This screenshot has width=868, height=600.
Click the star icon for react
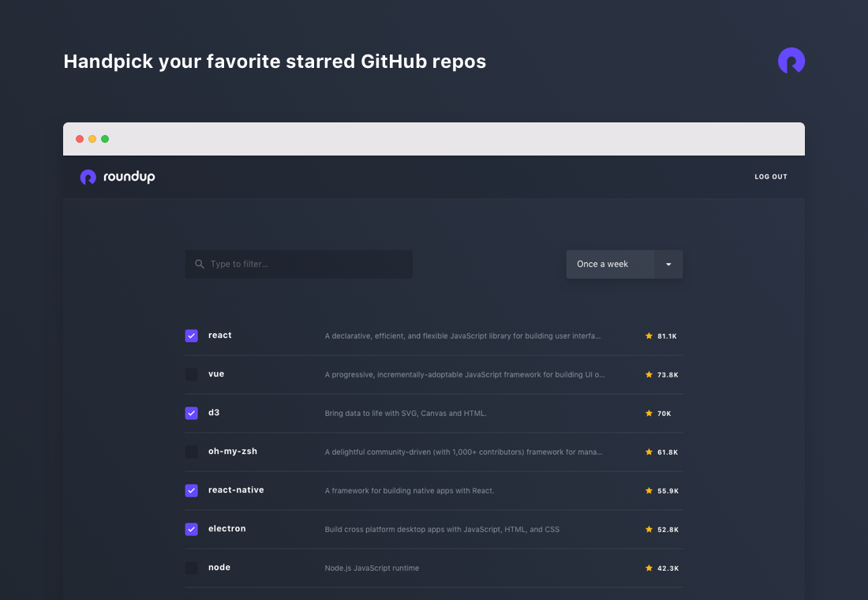pyautogui.click(x=649, y=336)
